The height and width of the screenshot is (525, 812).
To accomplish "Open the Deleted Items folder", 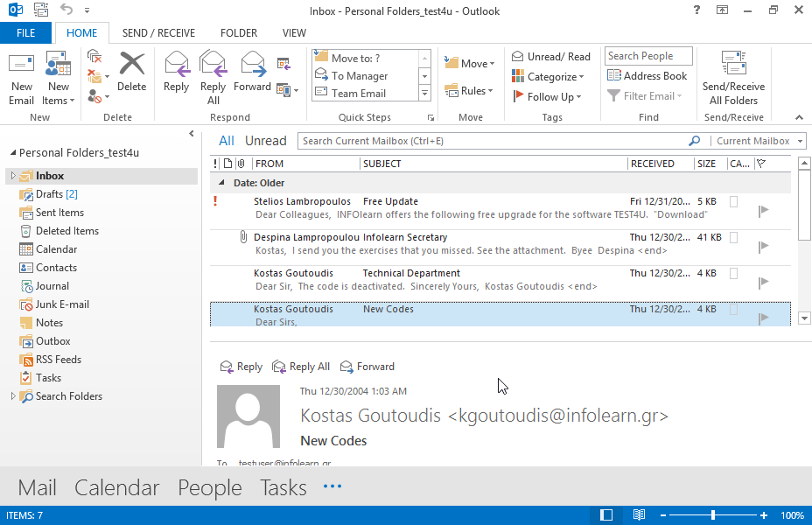I will [66, 231].
